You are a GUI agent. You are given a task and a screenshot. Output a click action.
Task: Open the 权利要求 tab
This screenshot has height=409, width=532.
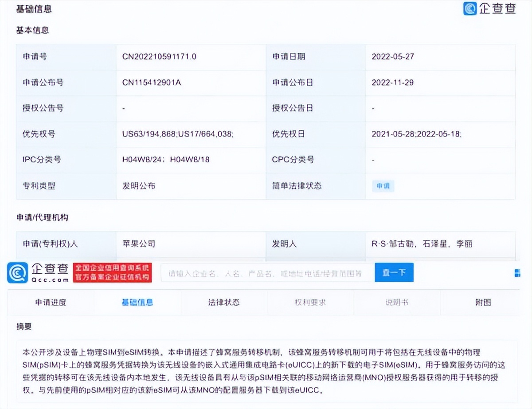[x=309, y=302]
